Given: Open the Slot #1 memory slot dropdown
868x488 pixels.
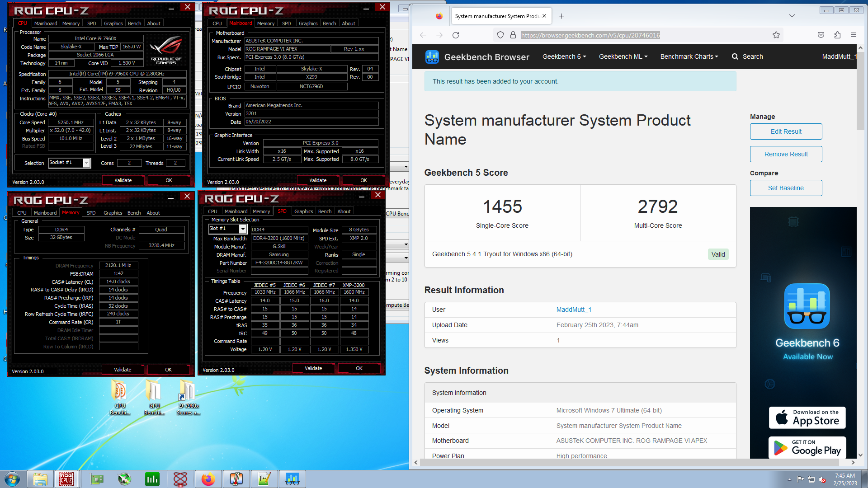Looking at the screenshot, I should [243, 229].
